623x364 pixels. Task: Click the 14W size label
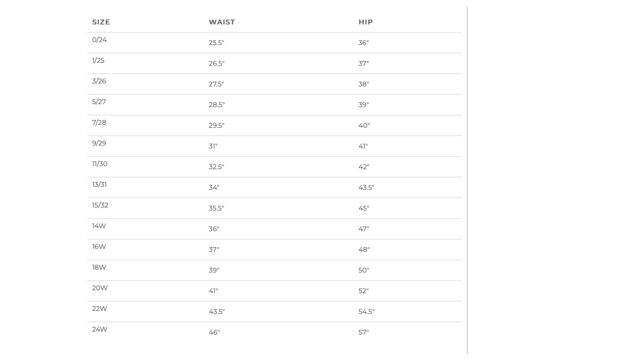click(99, 226)
